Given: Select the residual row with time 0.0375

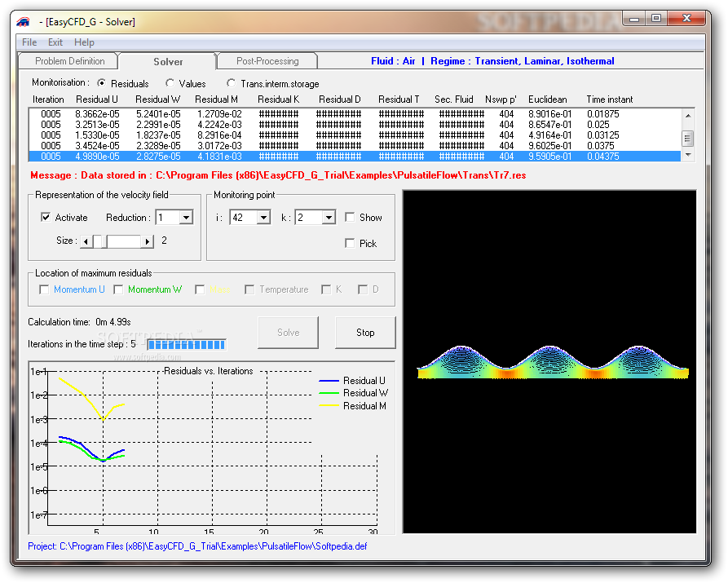Looking at the screenshot, I should [355, 146].
